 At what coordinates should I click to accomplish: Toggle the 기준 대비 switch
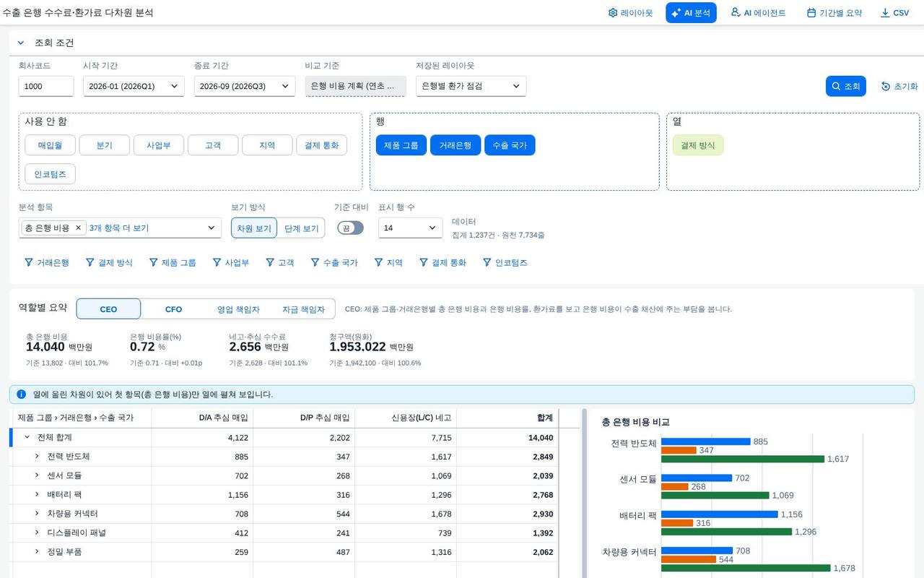350,228
